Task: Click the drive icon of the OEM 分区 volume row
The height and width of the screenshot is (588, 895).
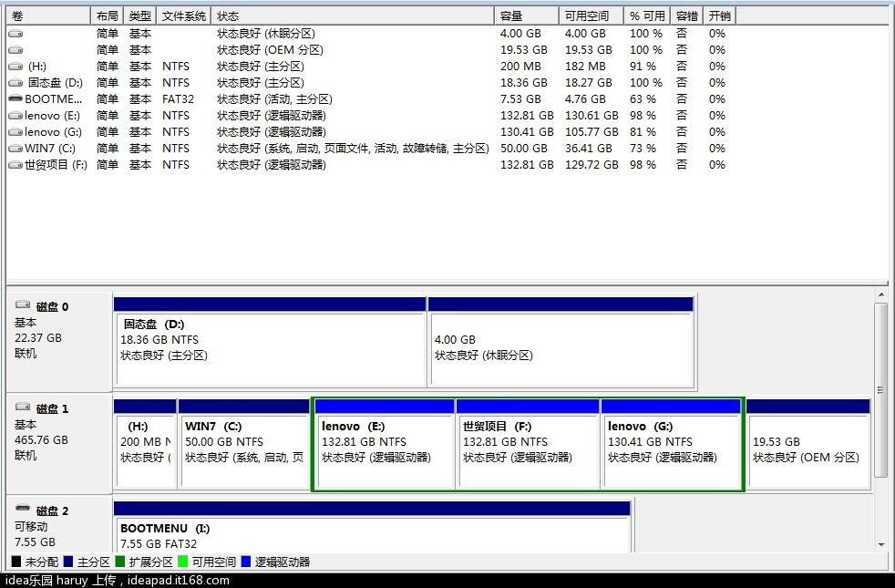Action: click(16, 50)
